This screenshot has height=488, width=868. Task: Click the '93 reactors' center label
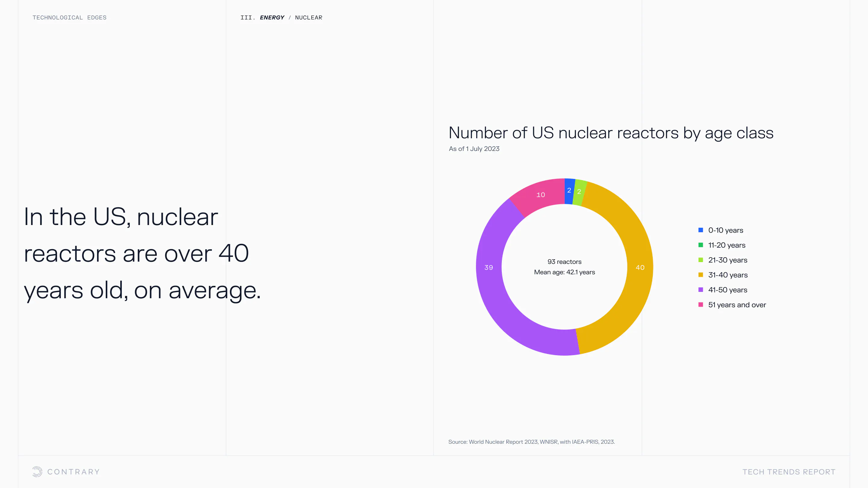(x=565, y=262)
